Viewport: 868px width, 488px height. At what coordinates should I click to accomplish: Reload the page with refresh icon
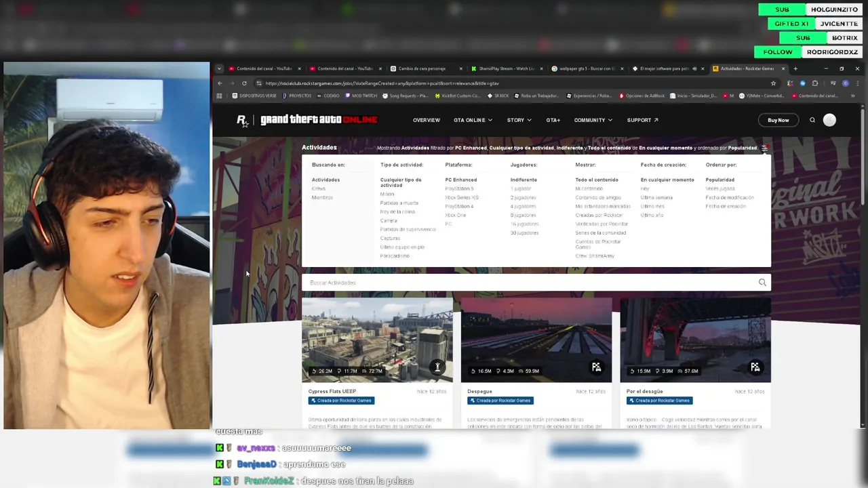click(244, 83)
